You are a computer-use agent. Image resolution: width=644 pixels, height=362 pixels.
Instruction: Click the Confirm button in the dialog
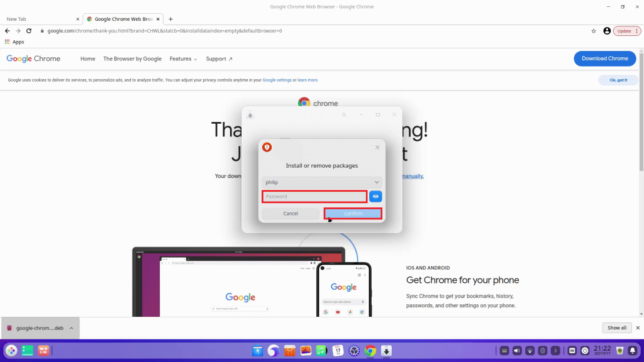point(353,214)
